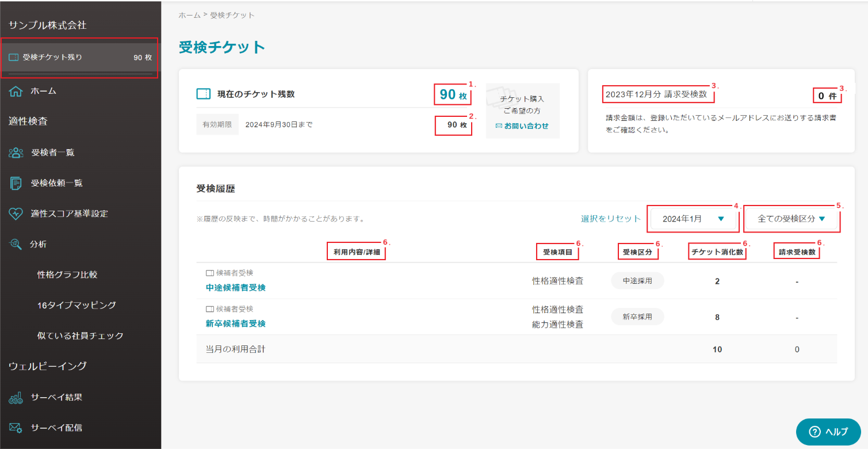Click the 選択をリセット link

click(x=610, y=219)
